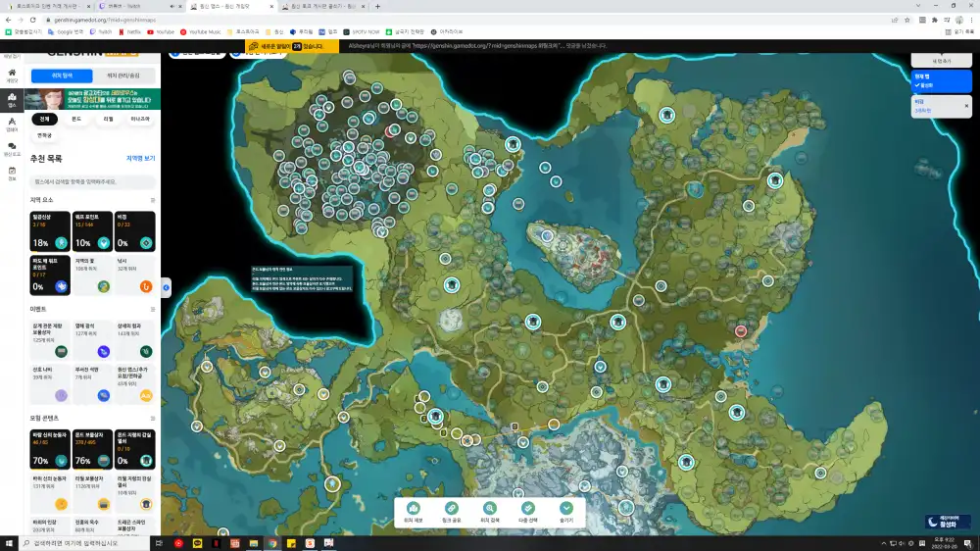Open the 정보 info sidebar icon
Image resolution: width=980 pixels, height=551 pixels.
[12, 173]
